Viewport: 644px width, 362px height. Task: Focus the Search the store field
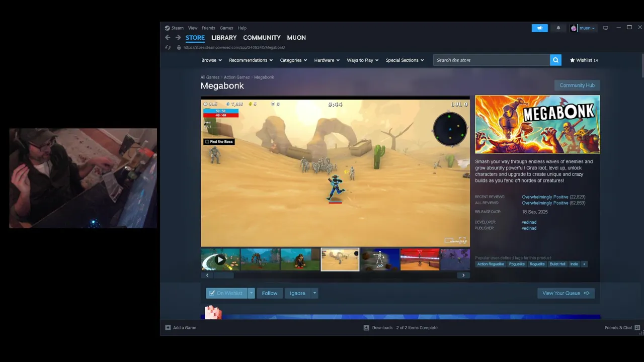pos(492,60)
